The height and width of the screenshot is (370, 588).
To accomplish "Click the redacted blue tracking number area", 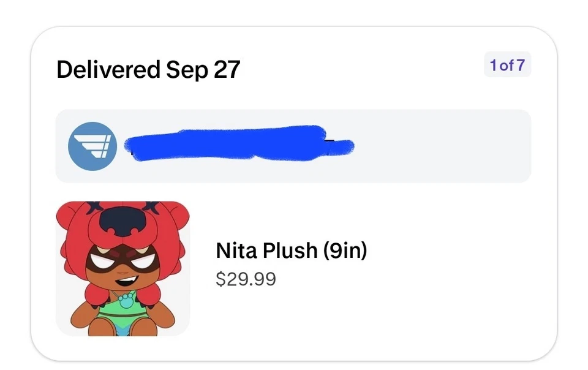I will point(239,145).
